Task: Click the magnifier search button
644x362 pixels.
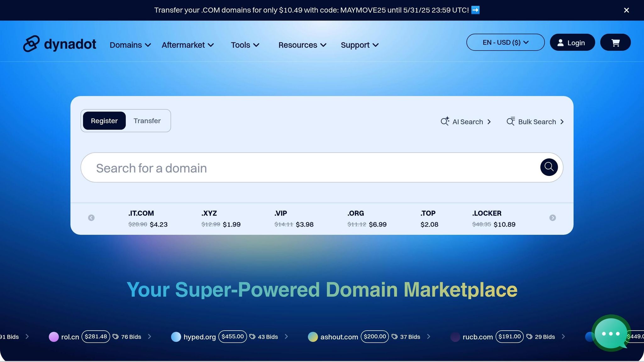Action: tap(549, 167)
